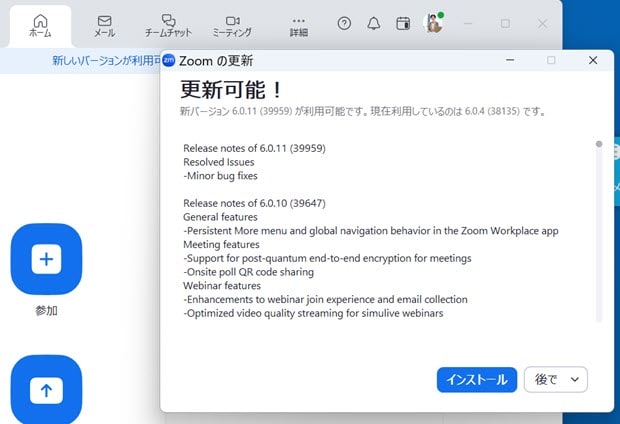Open the calendar icon in top bar
This screenshot has height=424, width=620.
point(403,23)
